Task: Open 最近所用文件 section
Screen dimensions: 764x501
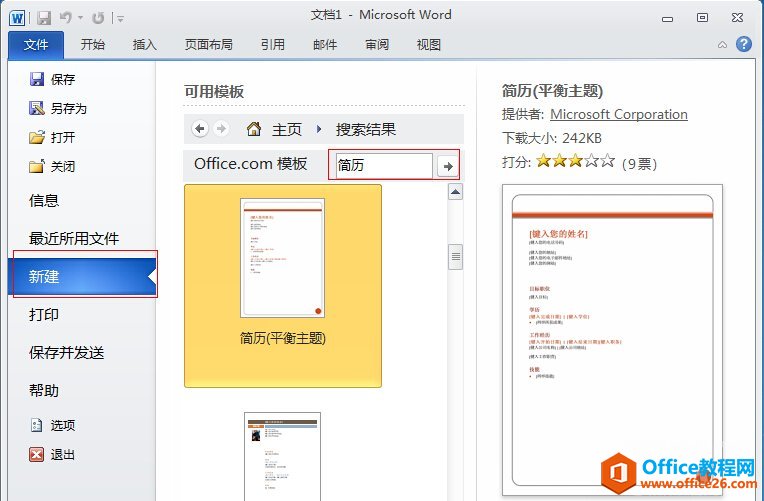Action: click(74, 238)
